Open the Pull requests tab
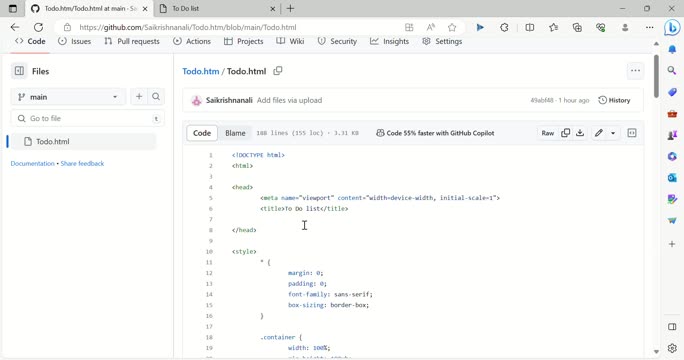This screenshot has height=360, width=684. click(x=132, y=41)
